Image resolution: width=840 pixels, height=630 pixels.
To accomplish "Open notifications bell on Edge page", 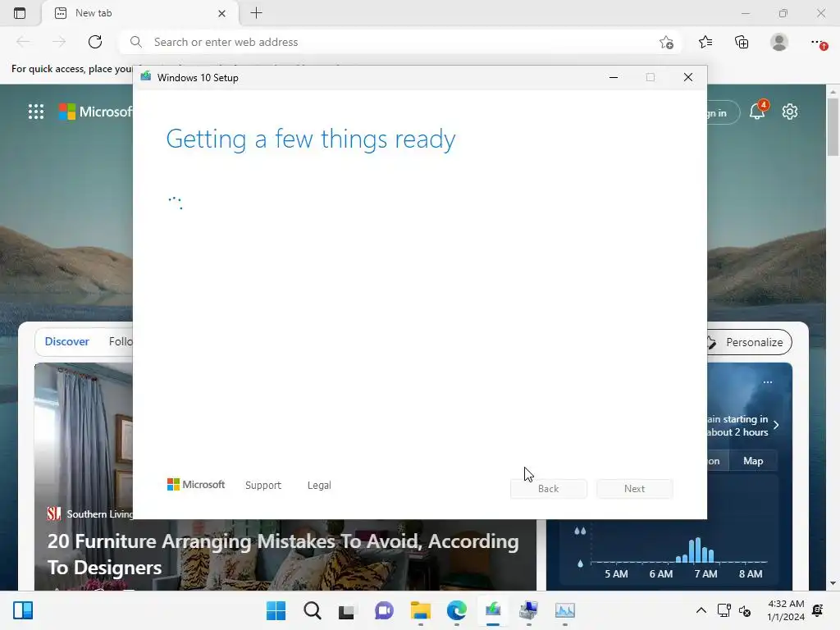I will tap(757, 111).
